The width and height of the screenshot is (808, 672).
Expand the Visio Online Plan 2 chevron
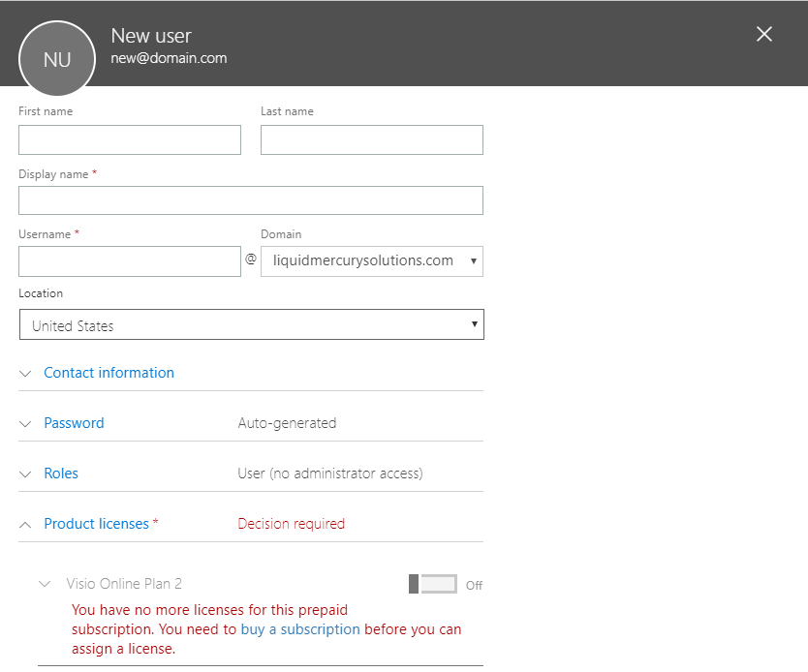click(45, 584)
